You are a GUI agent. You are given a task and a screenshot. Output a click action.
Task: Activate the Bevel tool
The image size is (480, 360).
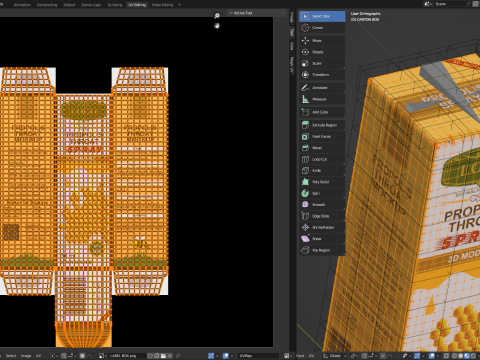(x=322, y=148)
